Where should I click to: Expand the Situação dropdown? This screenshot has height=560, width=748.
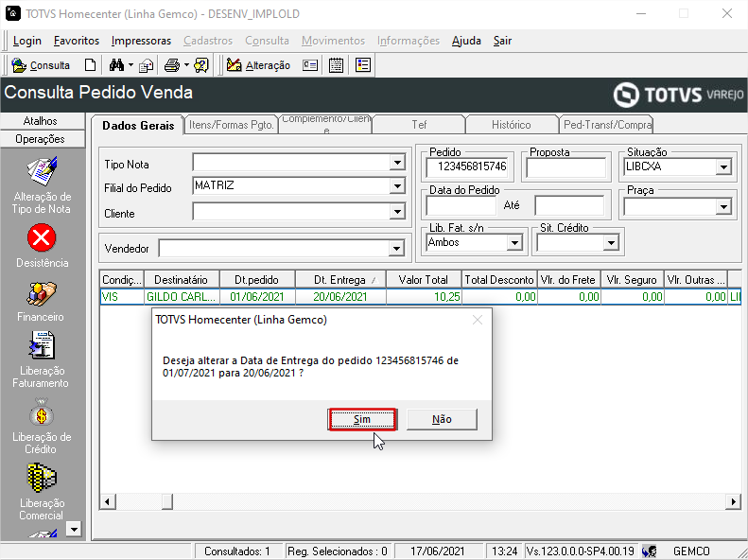coord(723,166)
